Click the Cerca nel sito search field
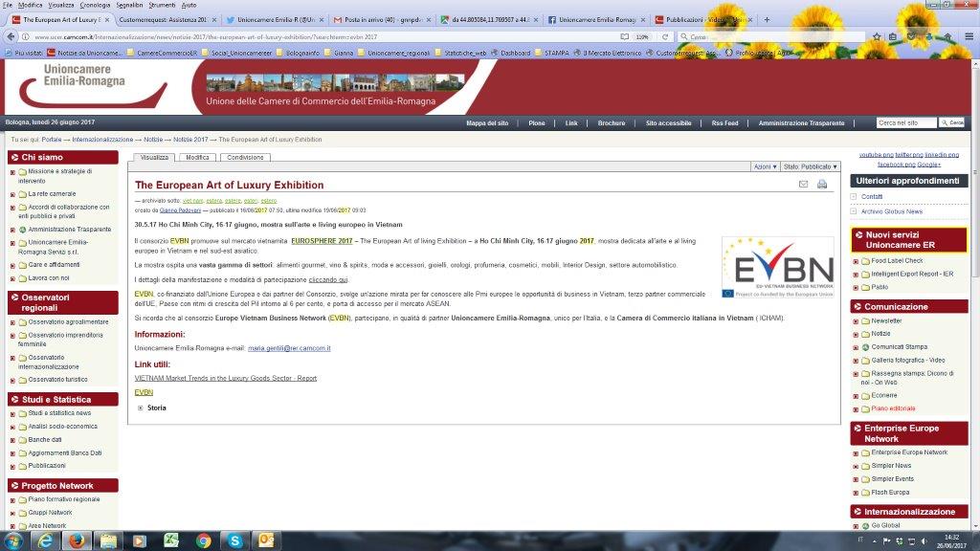980x551 pixels. click(905, 123)
